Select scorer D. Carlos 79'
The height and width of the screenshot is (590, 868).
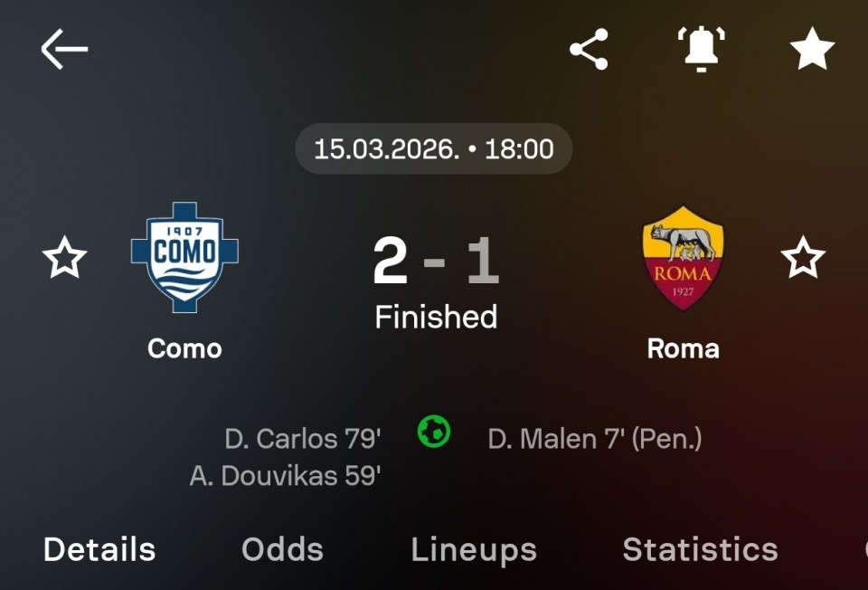point(303,439)
